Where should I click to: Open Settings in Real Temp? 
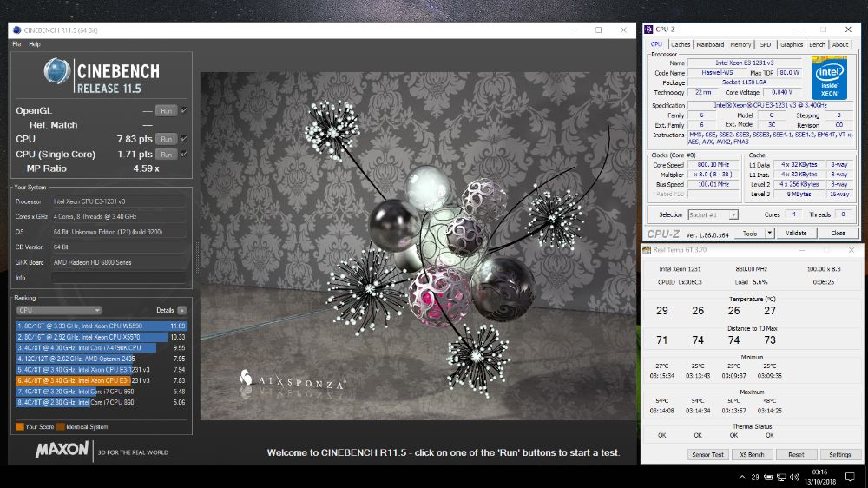click(x=839, y=455)
